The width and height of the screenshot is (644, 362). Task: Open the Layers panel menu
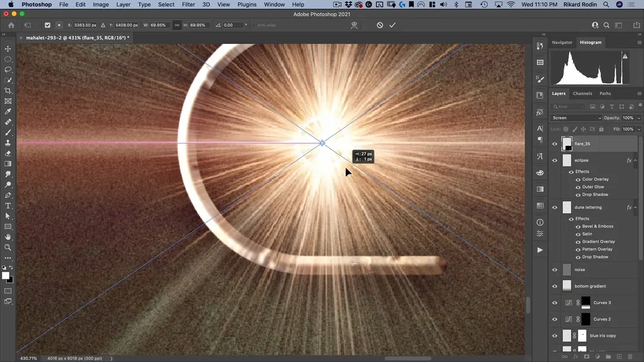click(x=640, y=93)
